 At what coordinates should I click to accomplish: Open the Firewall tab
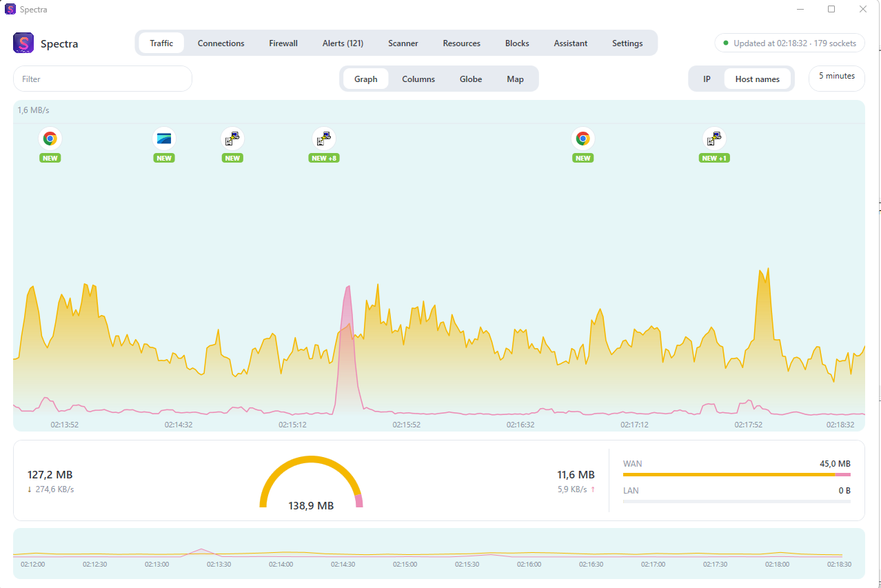coord(283,43)
